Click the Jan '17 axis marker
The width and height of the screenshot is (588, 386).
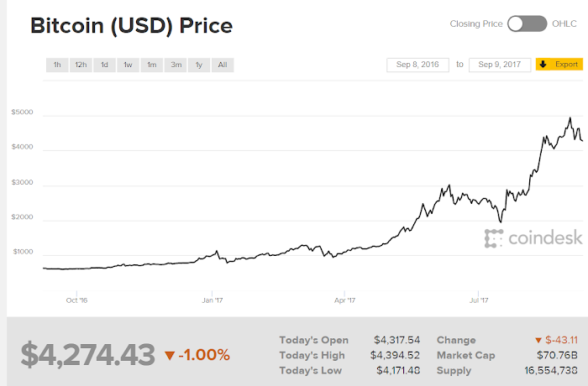coord(213,300)
